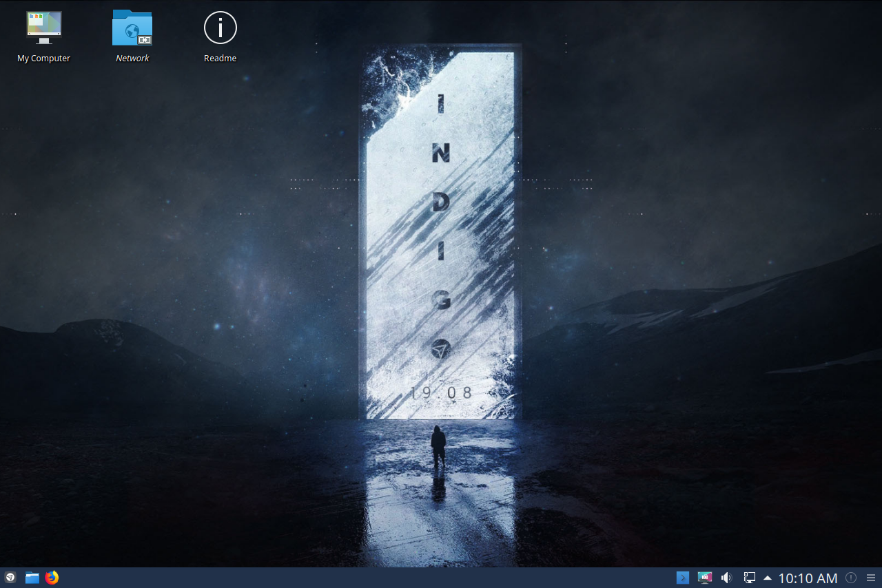The width and height of the screenshot is (882, 588).
Task: Mute audio via the speaker tray icon
Action: click(x=726, y=578)
